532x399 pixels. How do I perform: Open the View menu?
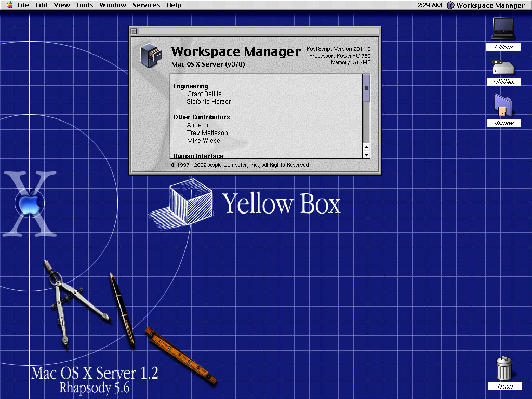click(62, 5)
